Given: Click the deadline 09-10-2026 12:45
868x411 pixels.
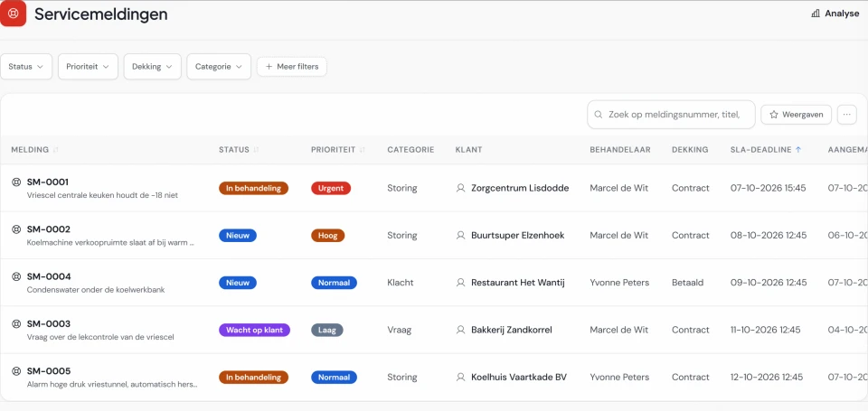Looking at the screenshot, I should [x=769, y=283].
